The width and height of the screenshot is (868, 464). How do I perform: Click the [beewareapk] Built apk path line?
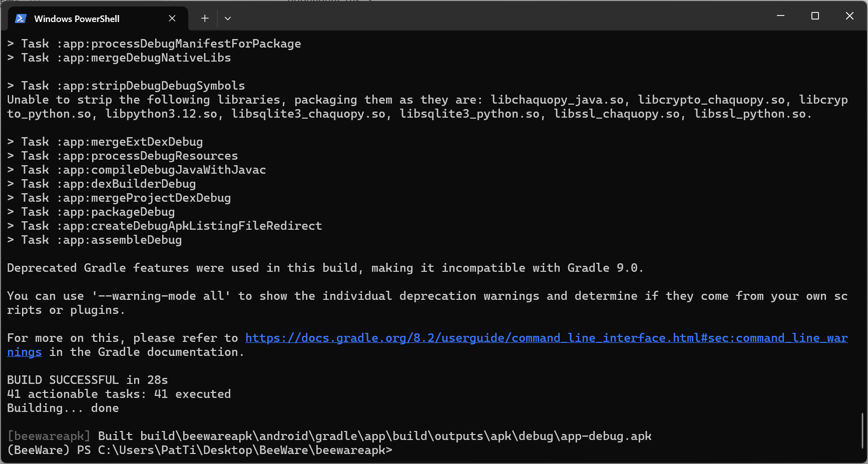tap(329, 436)
